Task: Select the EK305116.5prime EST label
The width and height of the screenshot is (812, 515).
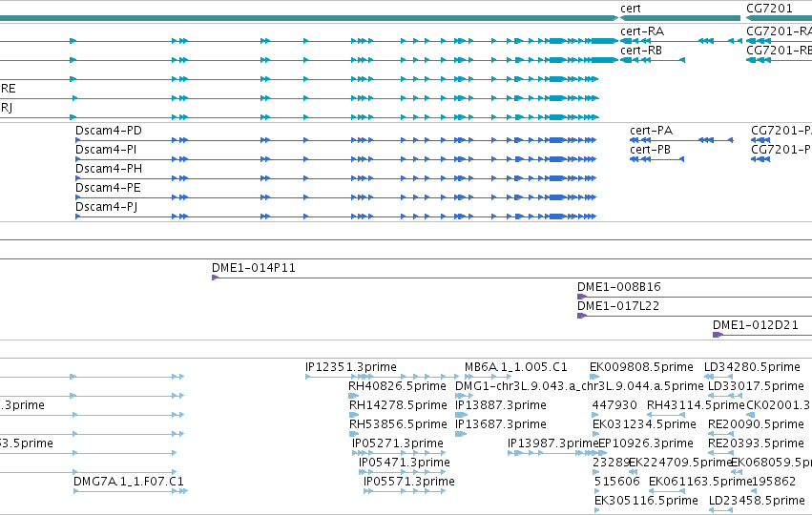Action: click(646, 501)
